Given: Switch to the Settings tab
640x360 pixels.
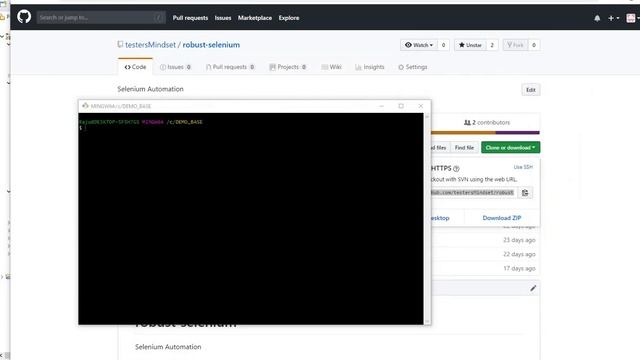Looking at the screenshot, I should click(413, 67).
